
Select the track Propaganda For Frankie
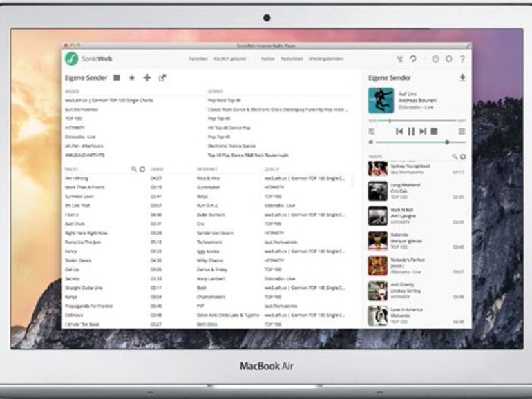(89, 306)
